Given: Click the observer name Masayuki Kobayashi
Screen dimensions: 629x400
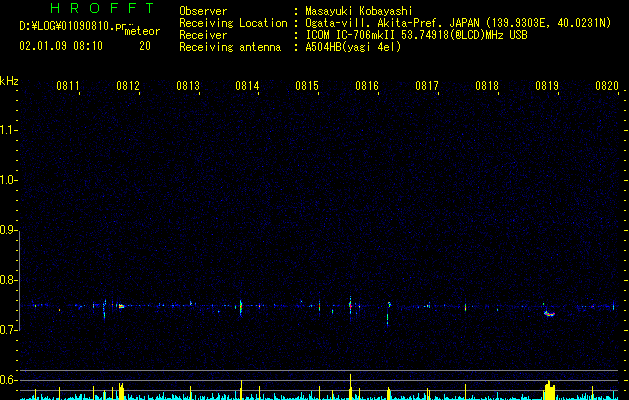Looking at the screenshot, I should tap(359, 11).
